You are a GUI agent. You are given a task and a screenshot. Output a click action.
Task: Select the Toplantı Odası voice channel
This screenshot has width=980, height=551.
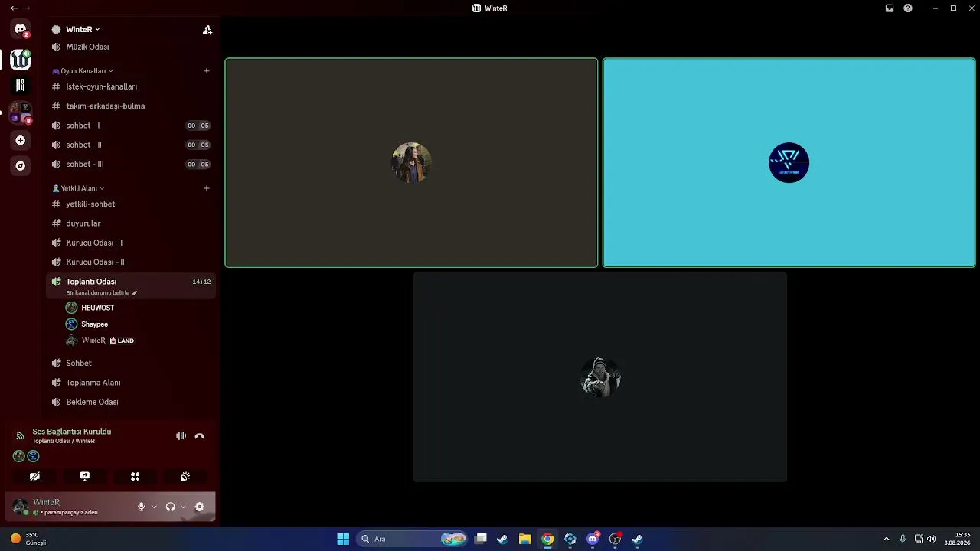coord(130,285)
